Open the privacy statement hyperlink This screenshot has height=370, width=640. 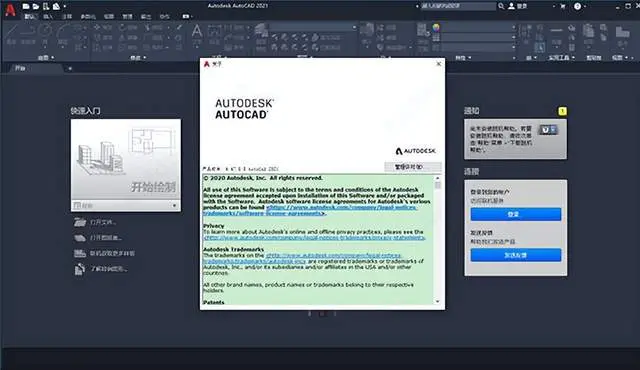pyautogui.click(x=314, y=237)
